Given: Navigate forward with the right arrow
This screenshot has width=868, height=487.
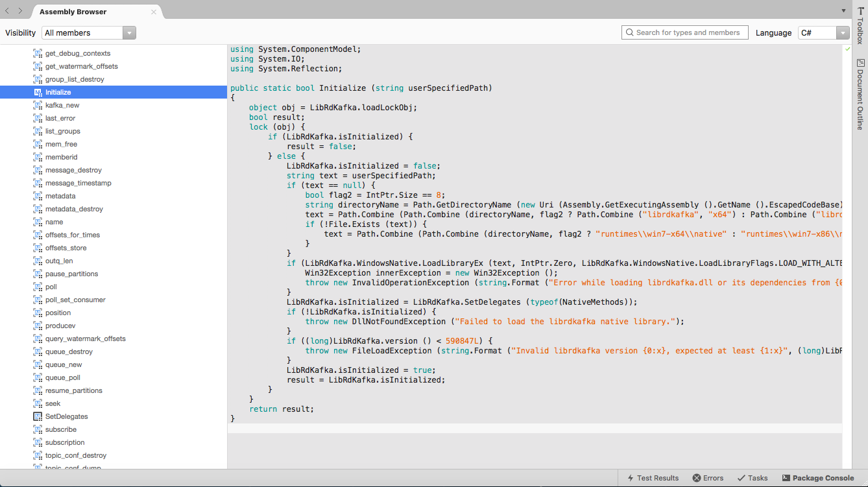Looking at the screenshot, I should click(x=20, y=11).
